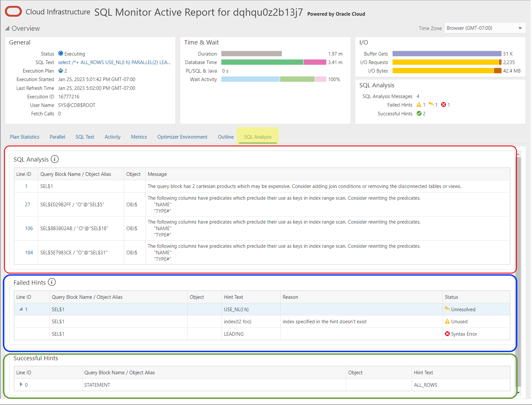Click the red error Failed Hints icon
The image size is (532, 405).
point(443,105)
